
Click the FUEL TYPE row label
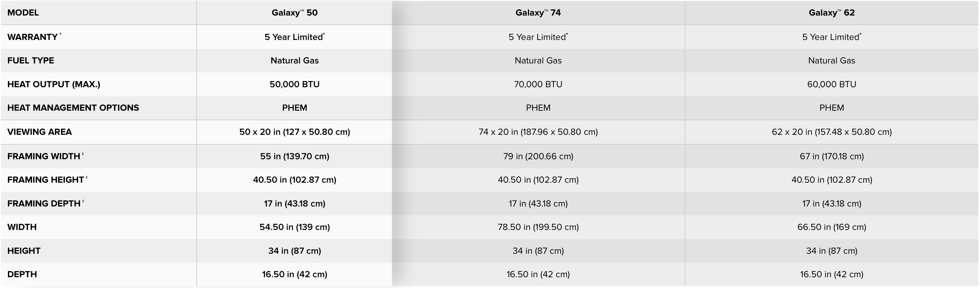31,60
